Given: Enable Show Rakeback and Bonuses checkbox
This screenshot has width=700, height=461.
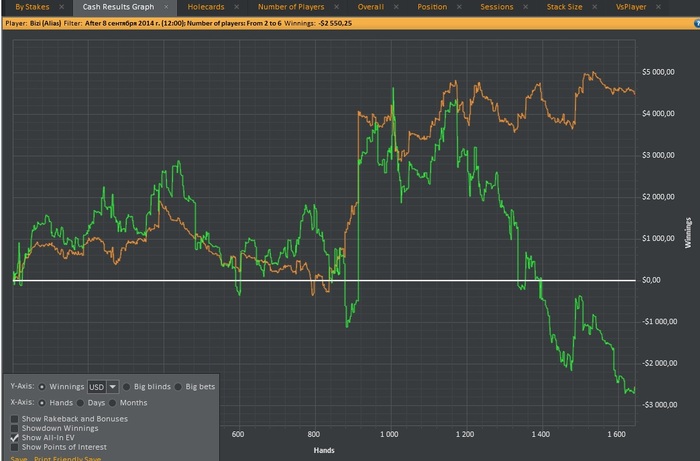Looking at the screenshot, I should tap(14, 419).
